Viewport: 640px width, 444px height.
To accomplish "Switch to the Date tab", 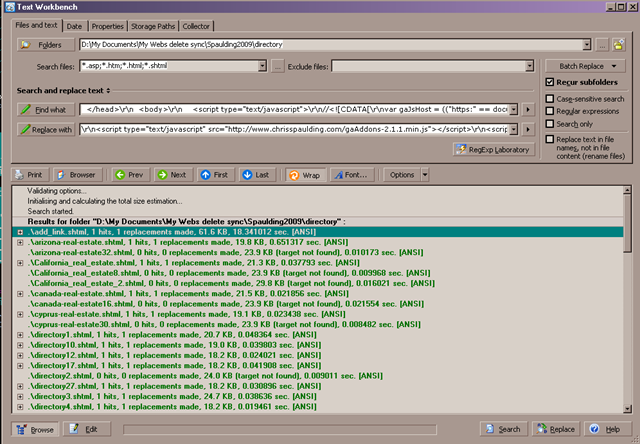I will pyautogui.click(x=74, y=26).
